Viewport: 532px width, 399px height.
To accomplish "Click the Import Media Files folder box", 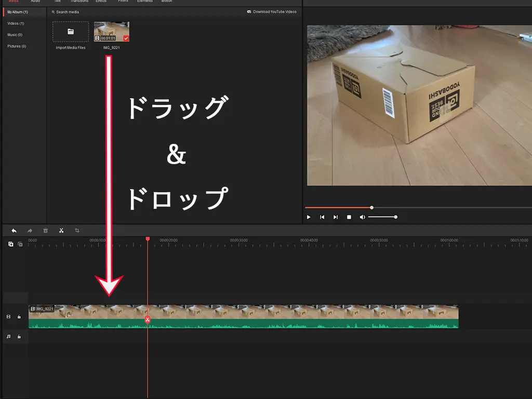I will point(71,32).
